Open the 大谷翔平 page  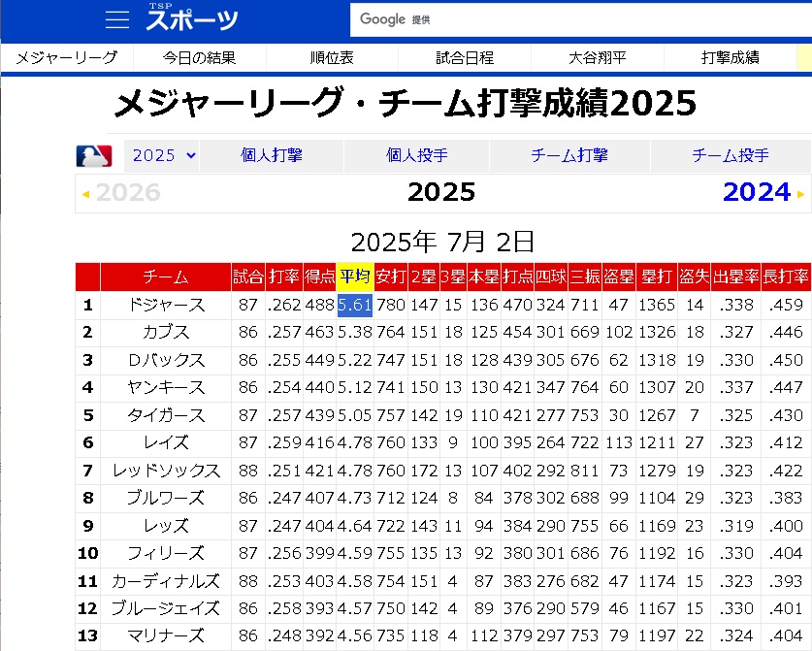point(598,57)
